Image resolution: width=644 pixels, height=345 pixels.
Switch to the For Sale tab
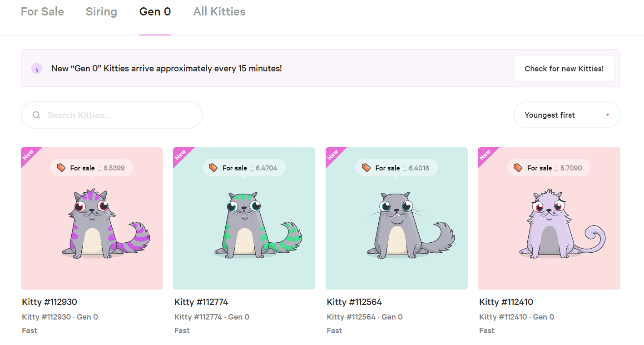pos(42,12)
